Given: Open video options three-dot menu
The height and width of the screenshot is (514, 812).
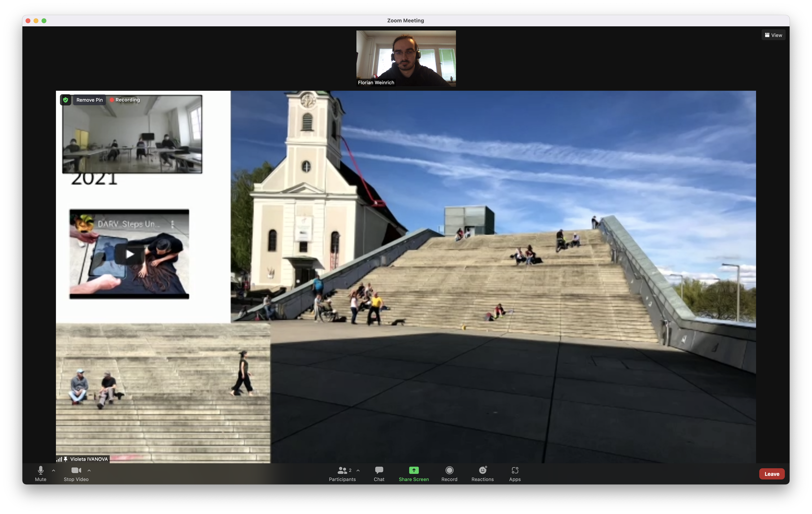Looking at the screenshot, I should coord(173,224).
